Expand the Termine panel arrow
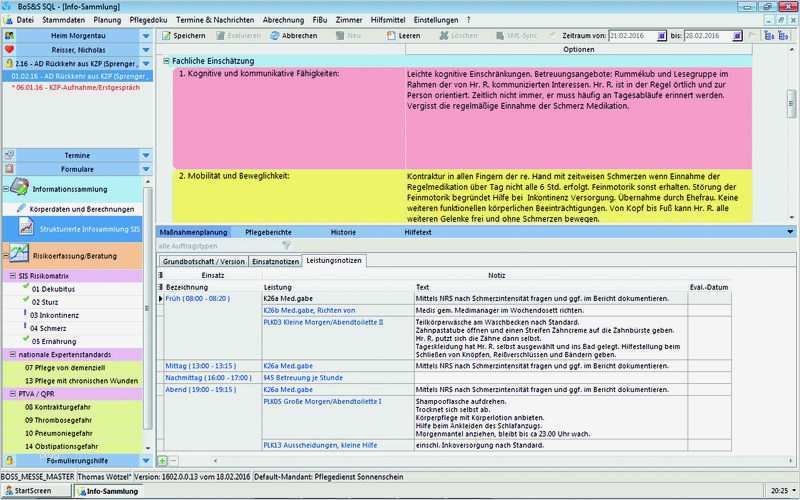Viewport: 800px width, 500px height. (x=146, y=155)
